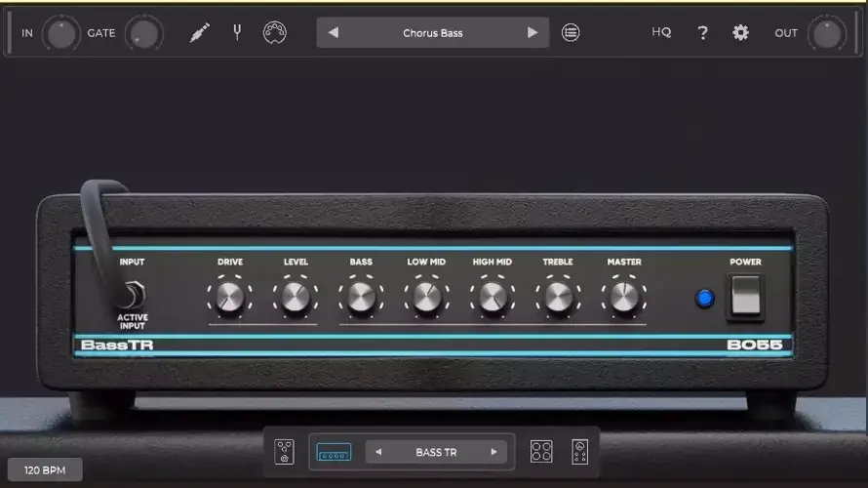Screen dimensions: 868x488
Task: Open the preset list menu icon
Action: pos(571,33)
